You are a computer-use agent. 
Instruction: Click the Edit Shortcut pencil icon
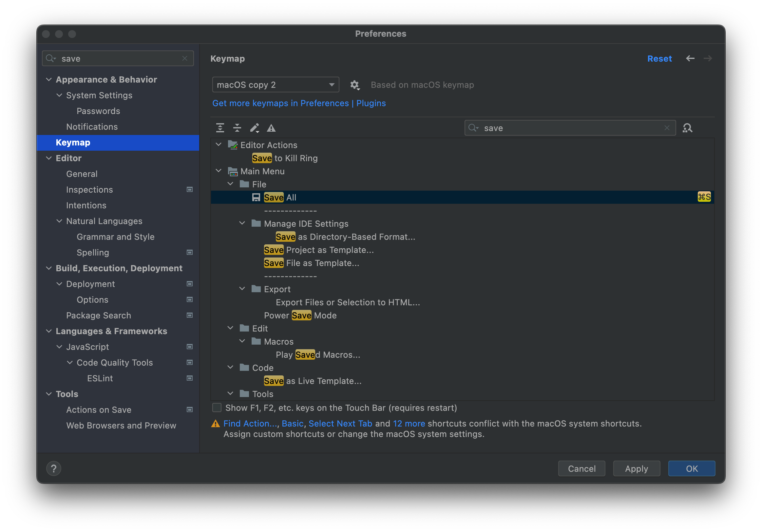click(x=255, y=128)
